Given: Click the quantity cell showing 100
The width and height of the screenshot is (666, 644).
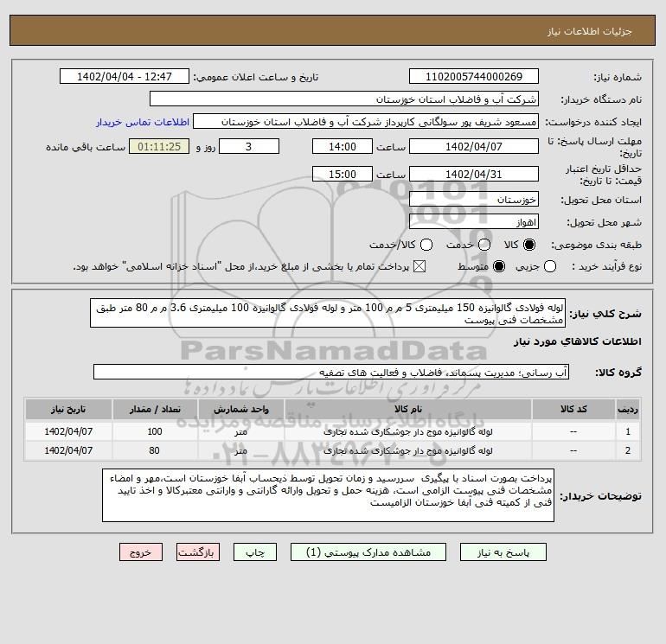Looking at the screenshot, I should [155, 431].
